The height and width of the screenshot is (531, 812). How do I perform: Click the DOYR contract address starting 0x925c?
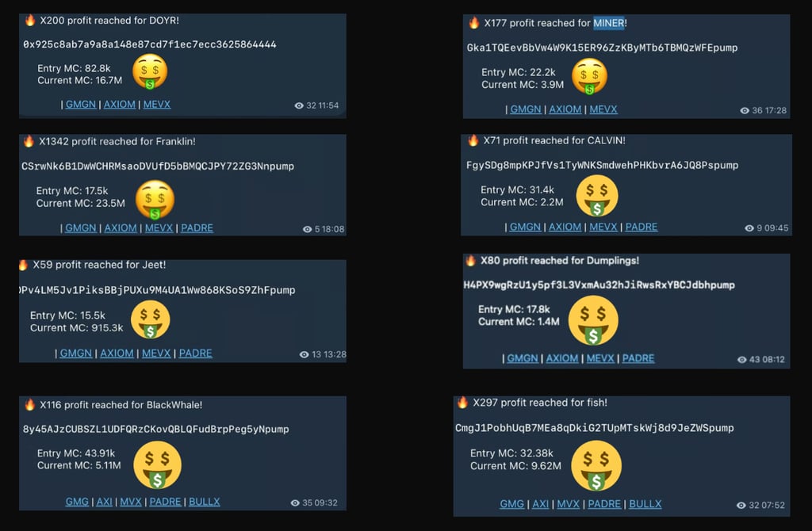click(150, 44)
